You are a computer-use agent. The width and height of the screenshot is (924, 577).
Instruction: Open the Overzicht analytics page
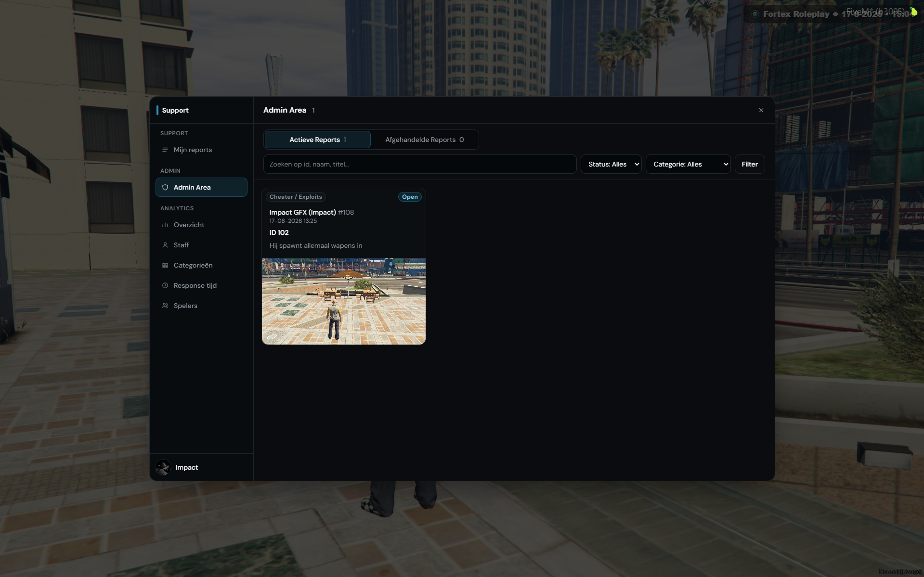pos(201,225)
